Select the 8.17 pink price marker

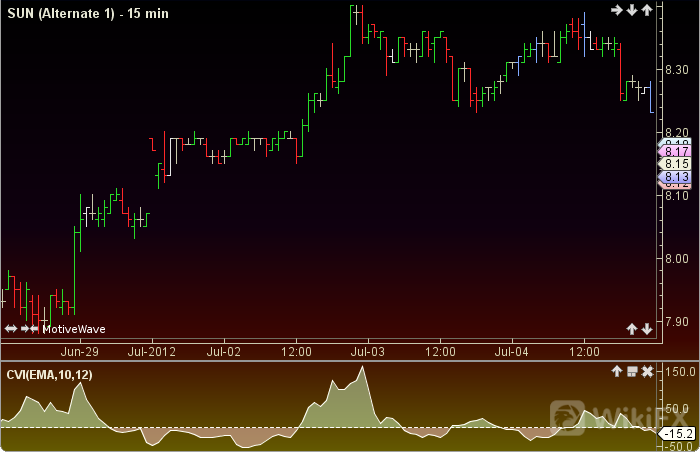675,151
